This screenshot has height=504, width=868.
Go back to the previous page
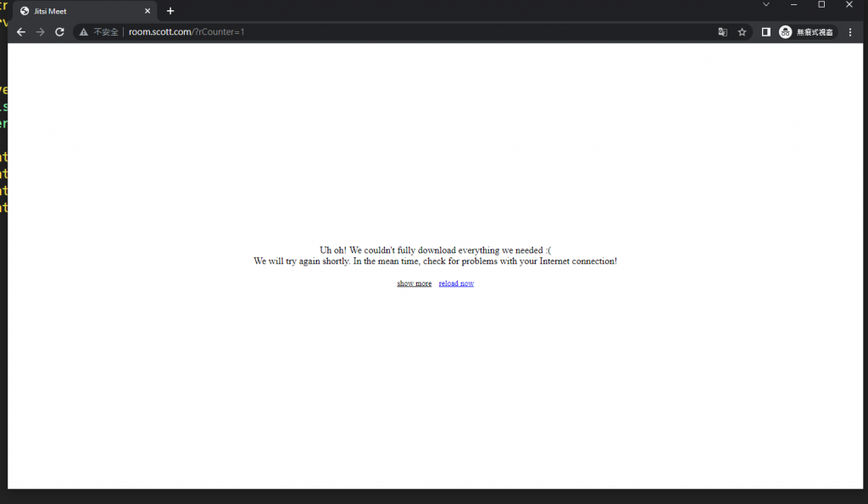pyautogui.click(x=21, y=32)
